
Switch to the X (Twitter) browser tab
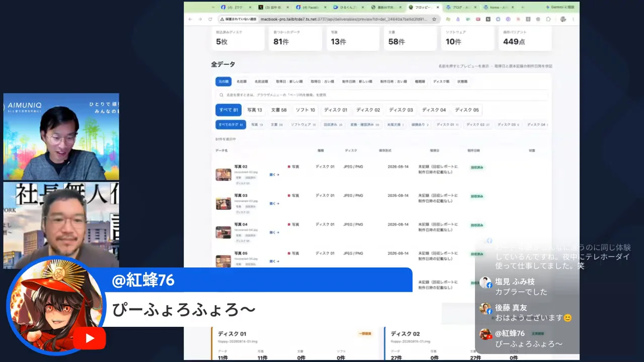tap(275, 8)
